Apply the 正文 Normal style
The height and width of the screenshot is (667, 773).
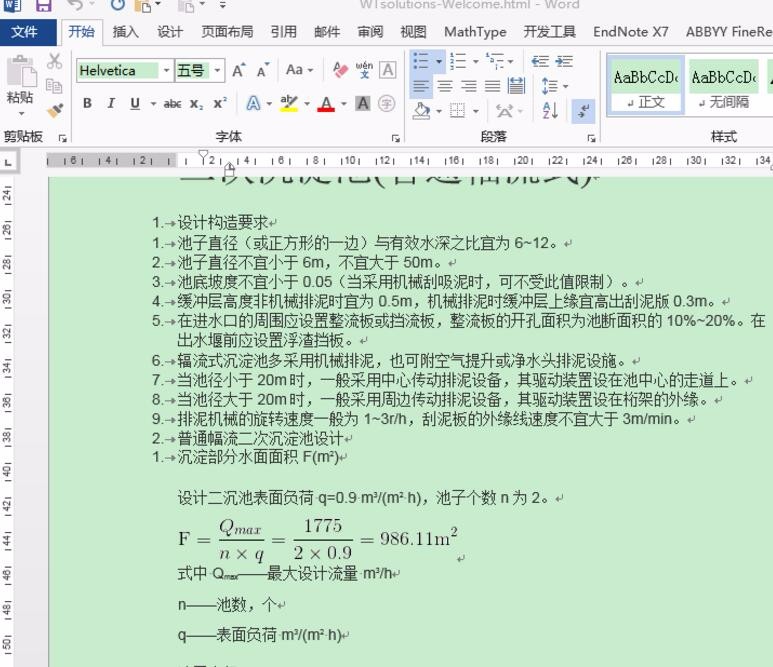tap(645, 87)
